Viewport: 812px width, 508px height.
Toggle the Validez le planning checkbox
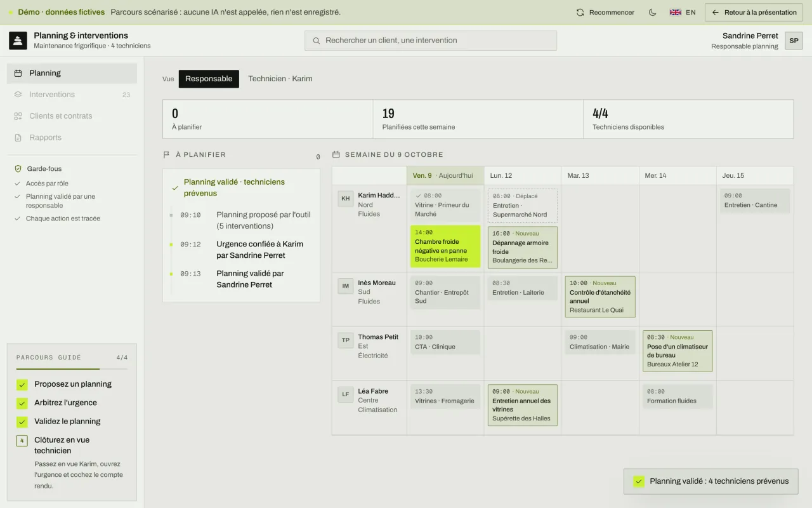(x=22, y=422)
